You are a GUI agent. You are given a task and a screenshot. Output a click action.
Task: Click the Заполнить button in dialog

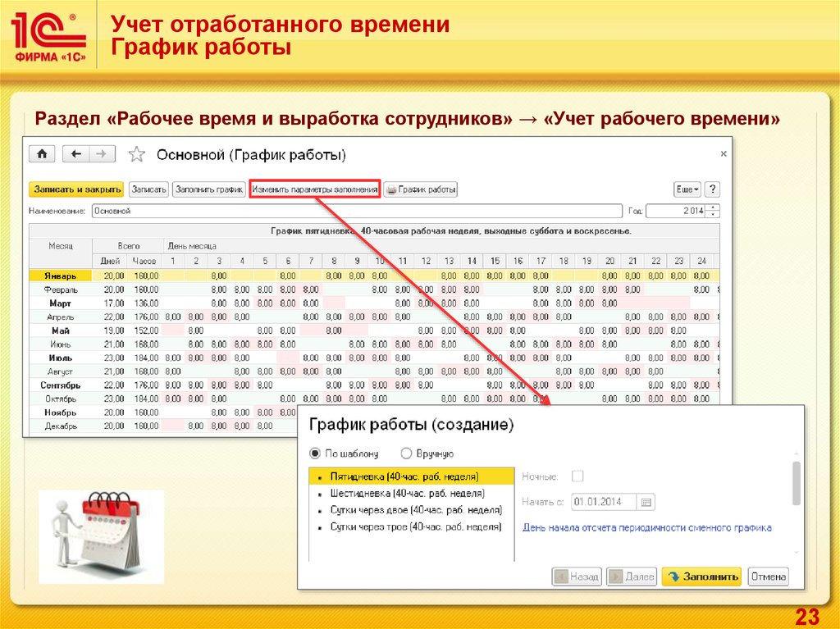(702, 577)
